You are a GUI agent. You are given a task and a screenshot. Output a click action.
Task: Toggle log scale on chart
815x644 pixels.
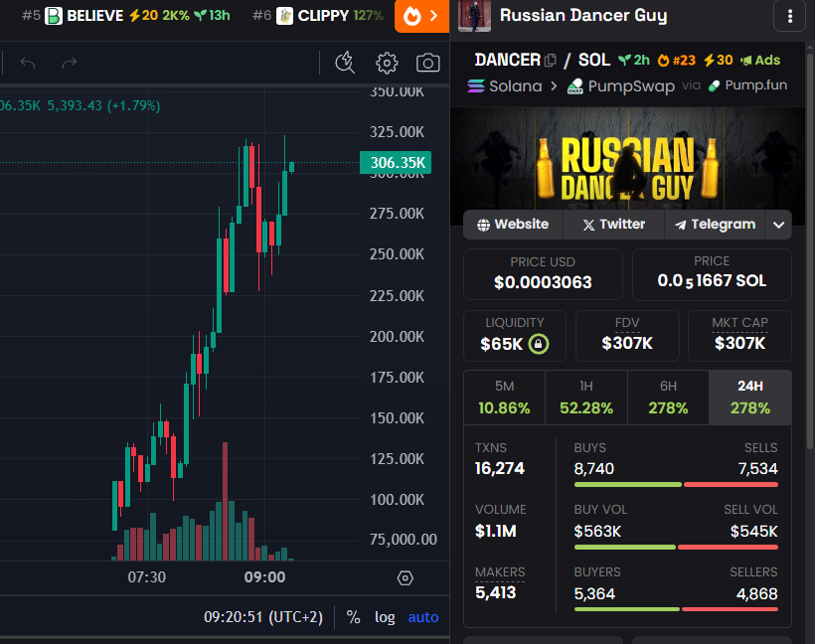click(385, 617)
